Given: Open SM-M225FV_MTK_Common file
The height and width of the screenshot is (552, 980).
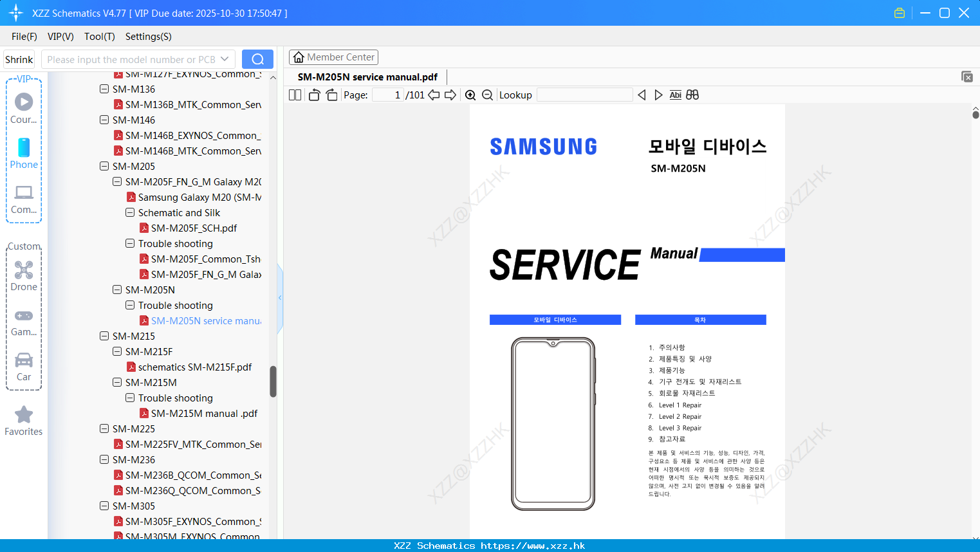Looking at the screenshot, I should click(x=188, y=444).
